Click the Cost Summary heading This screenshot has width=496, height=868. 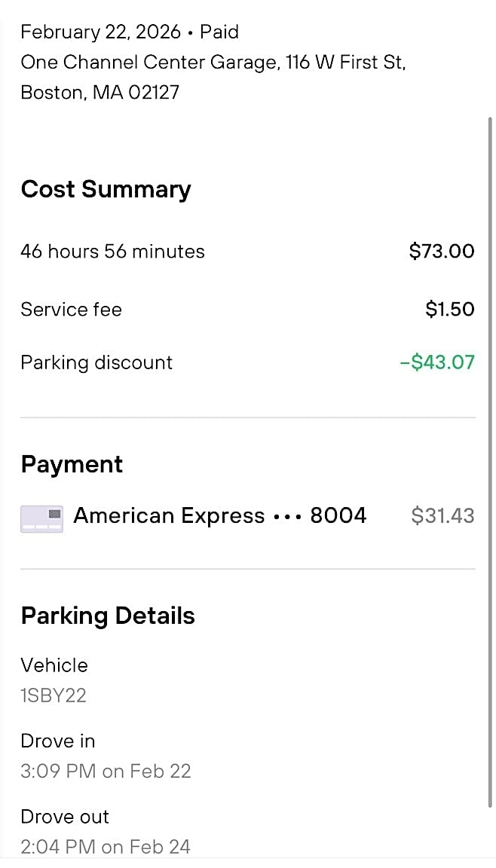(x=106, y=189)
